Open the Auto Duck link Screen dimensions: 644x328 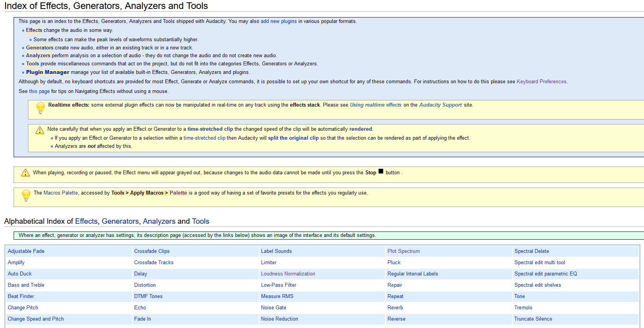coord(20,274)
